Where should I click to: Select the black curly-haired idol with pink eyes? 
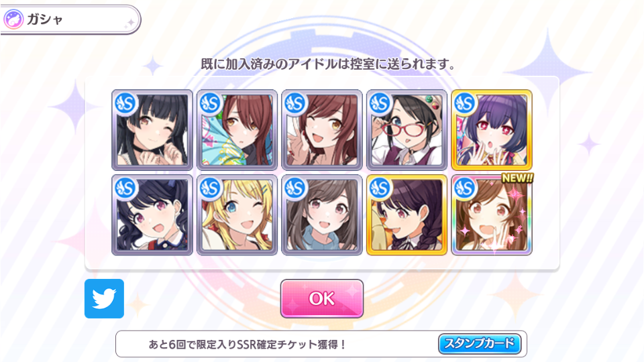pyautogui.click(x=152, y=215)
